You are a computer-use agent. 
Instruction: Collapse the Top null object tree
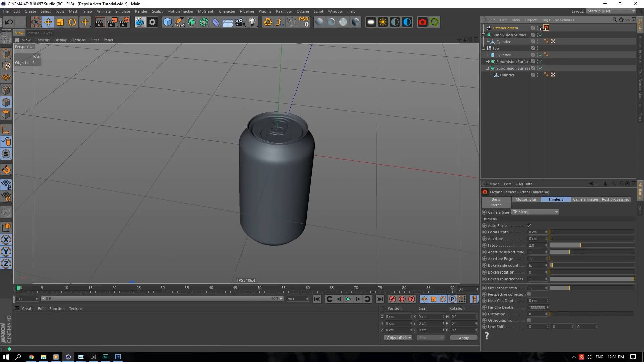(x=484, y=48)
